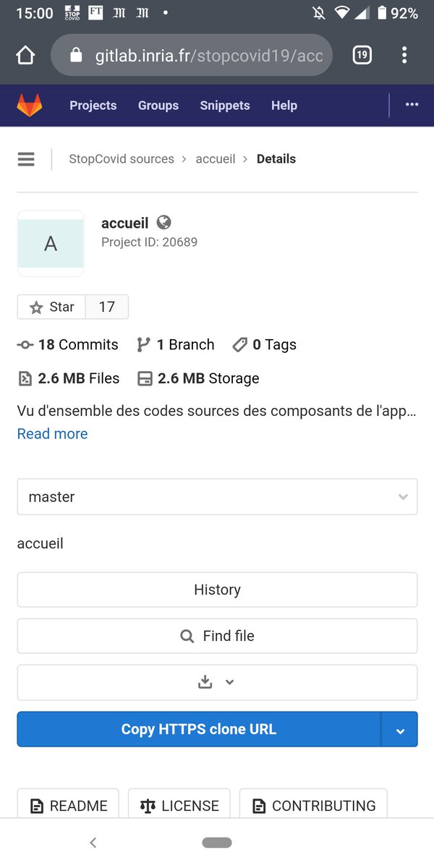
Task: Expand GitLab navbar more options ellipsis
Action: click(412, 105)
